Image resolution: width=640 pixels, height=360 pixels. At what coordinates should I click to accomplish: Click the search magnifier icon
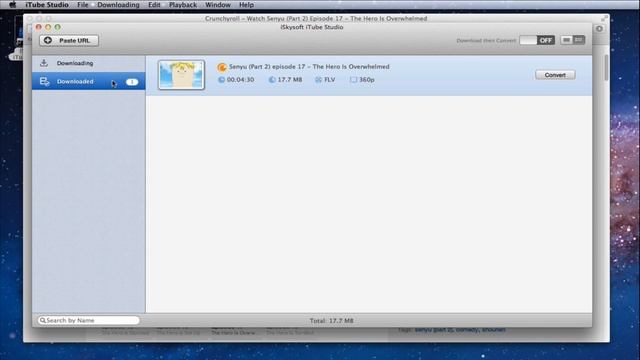coord(43,320)
